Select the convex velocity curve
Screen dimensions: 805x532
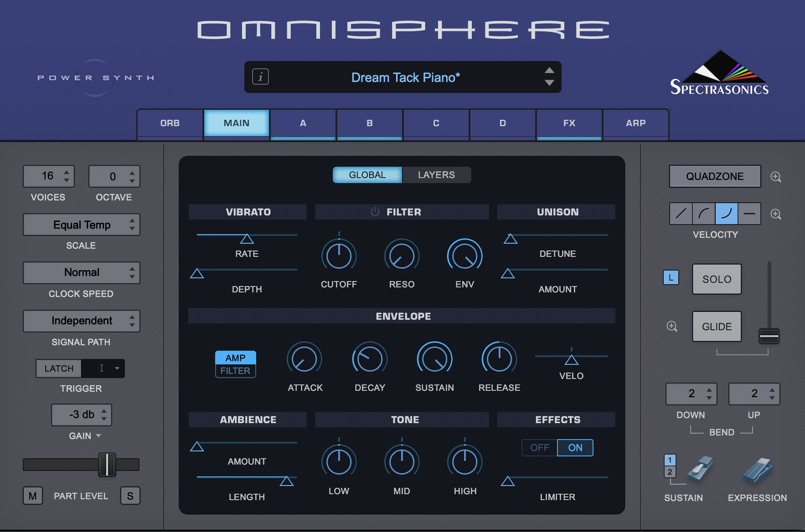click(704, 214)
